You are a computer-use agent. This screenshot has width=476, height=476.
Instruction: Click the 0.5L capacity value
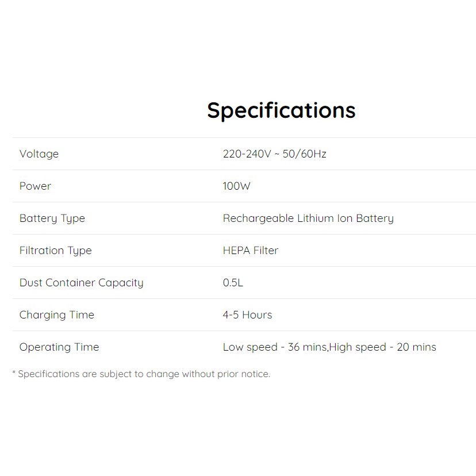coord(233,283)
